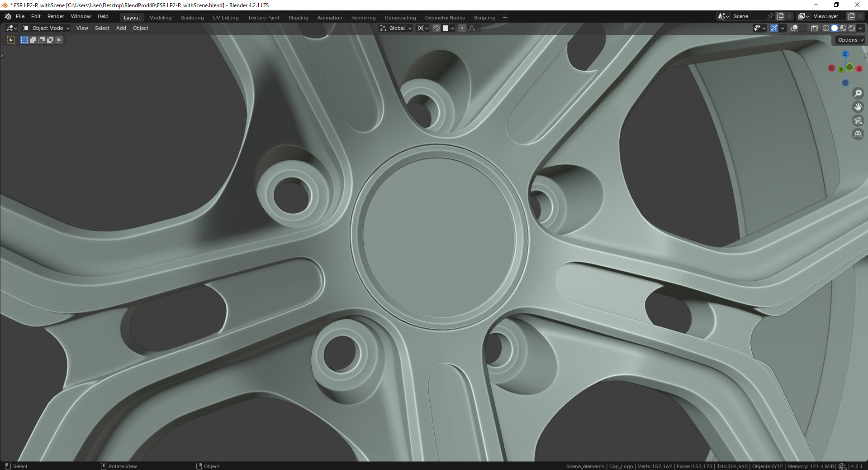Open the viewport shading options dropdown
This screenshot has width=868, height=470.
[860, 28]
